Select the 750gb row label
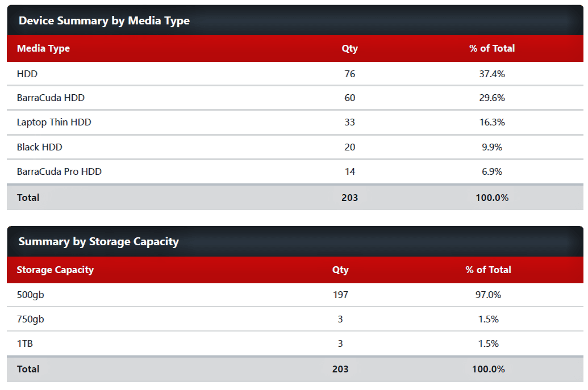This screenshot has width=588, height=390. coord(30,319)
